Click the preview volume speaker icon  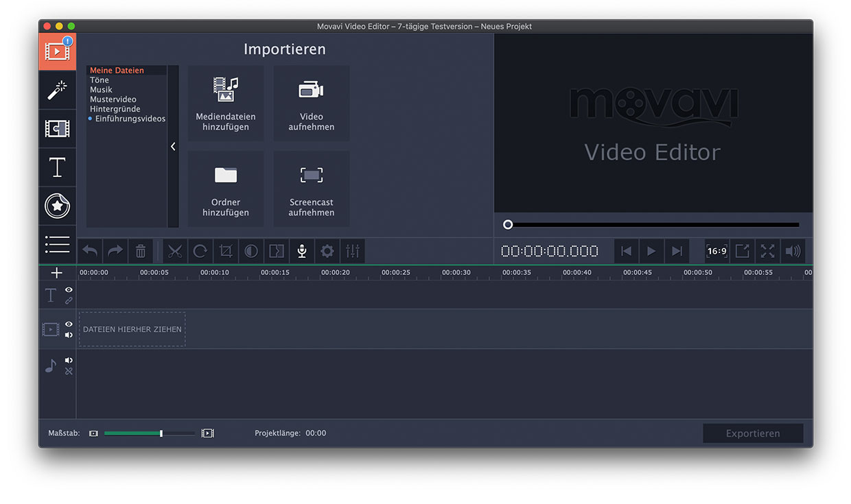click(793, 251)
